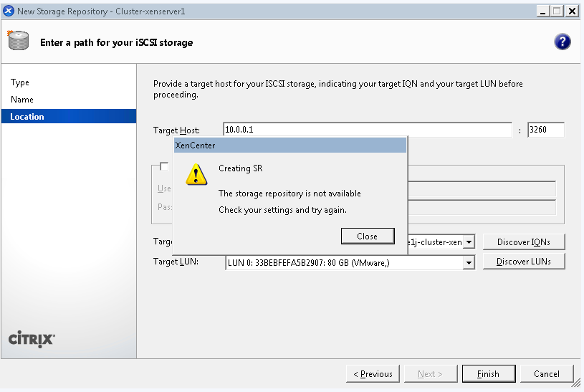Expand the Target LUN dropdown
The width and height of the screenshot is (584, 392).
[x=469, y=263]
